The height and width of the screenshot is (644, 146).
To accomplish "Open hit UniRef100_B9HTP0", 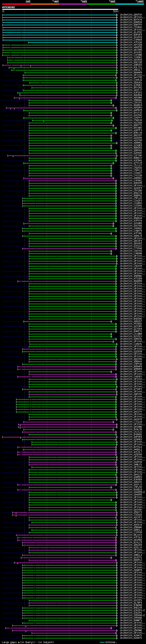I will coord(131,25).
